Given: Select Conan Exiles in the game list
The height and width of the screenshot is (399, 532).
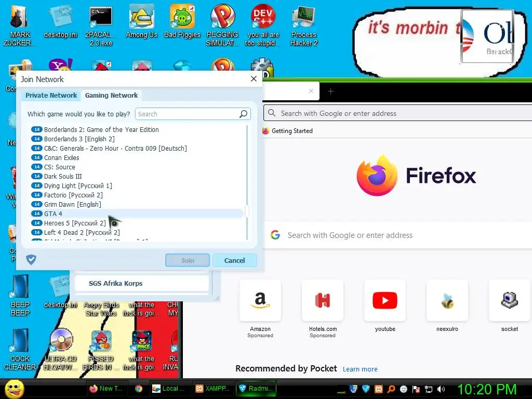Looking at the screenshot, I should 137,158.
